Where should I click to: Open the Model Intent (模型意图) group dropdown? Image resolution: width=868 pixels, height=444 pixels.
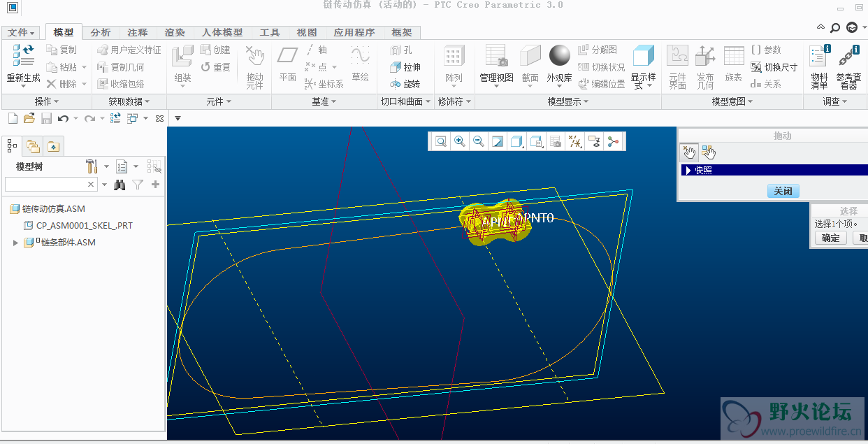point(732,101)
